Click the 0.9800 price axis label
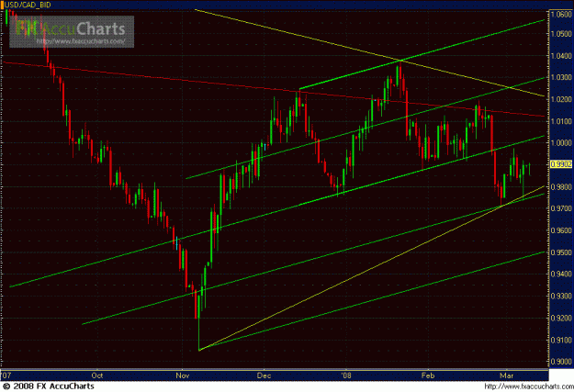 coord(561,186)
